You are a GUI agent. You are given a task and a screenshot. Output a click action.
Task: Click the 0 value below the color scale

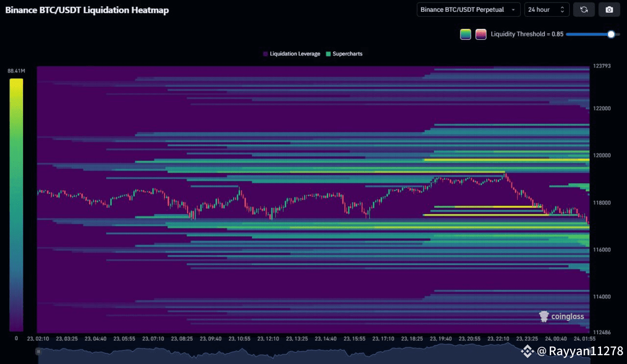16,338
